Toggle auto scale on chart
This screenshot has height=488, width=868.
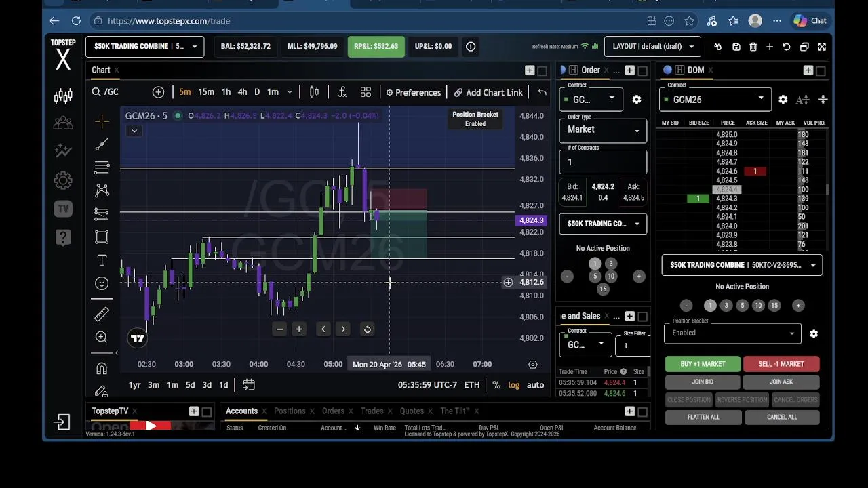tap(536, 385)
